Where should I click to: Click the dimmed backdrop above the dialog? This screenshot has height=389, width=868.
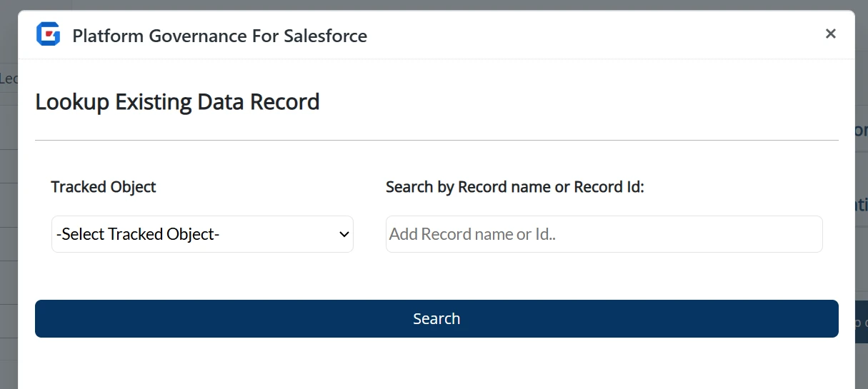429,4
